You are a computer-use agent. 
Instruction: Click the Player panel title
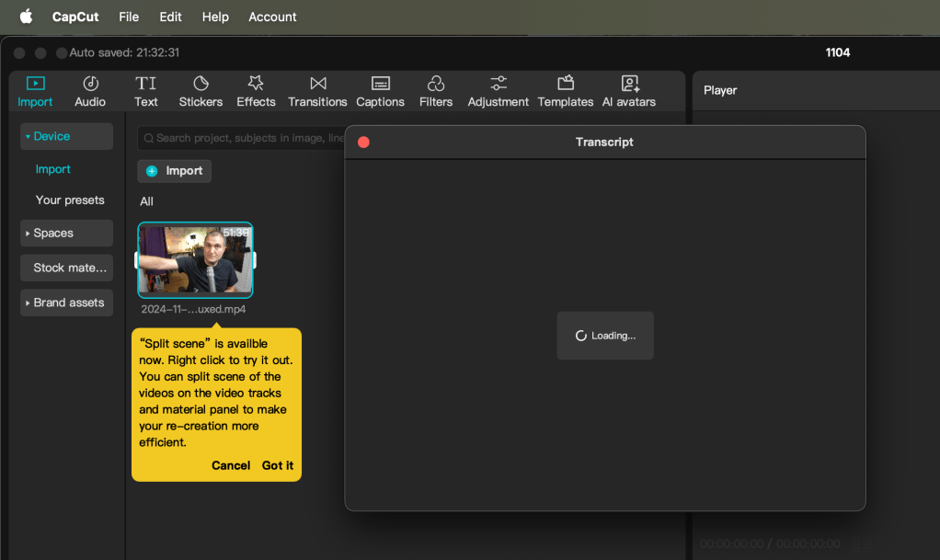pos(720,90)
